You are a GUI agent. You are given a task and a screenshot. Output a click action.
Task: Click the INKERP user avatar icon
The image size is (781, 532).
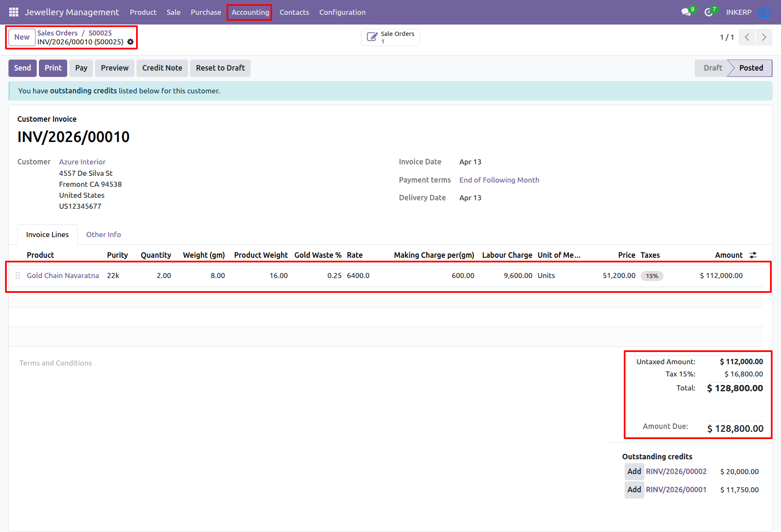(765, 12)
